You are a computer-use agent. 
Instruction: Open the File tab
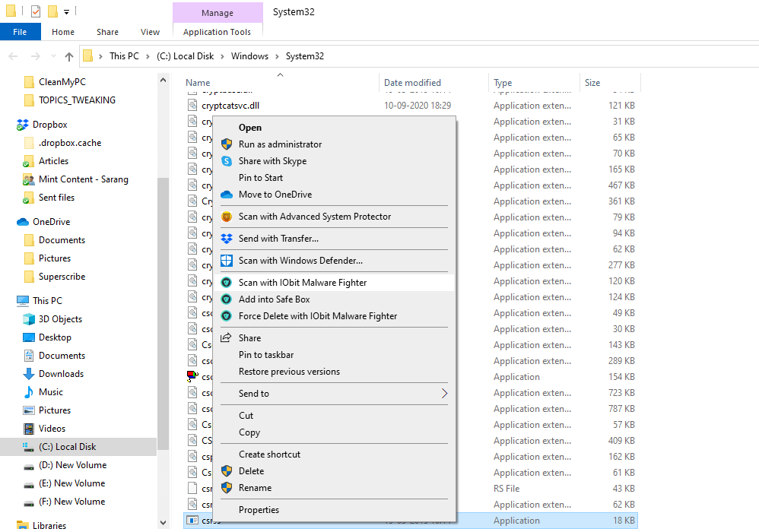[x=20, y=32]
